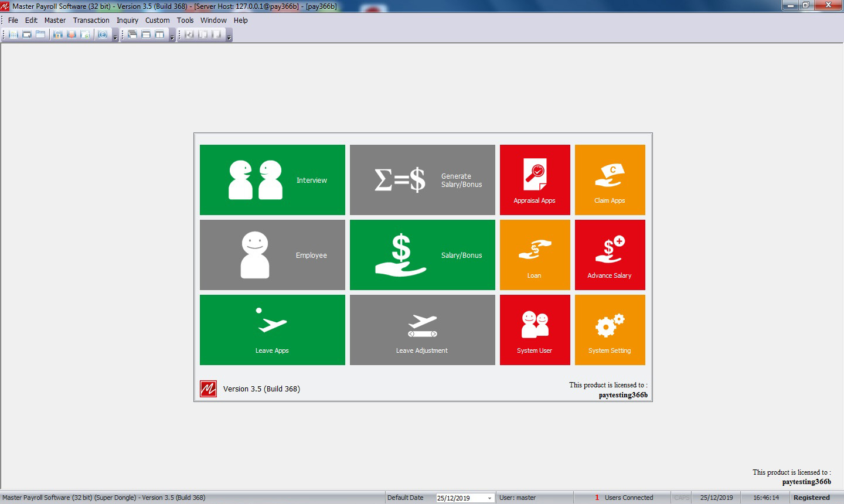Open the System Setting tile

[610, 330]
